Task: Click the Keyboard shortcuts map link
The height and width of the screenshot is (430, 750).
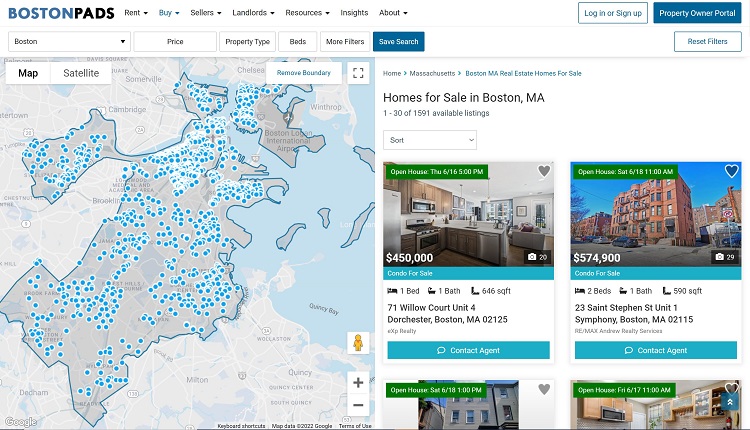Action: click(241, 426)
